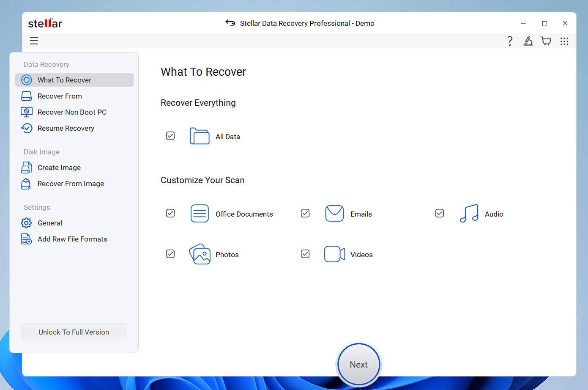Click the Emails envelope icon

pos(334,214)
